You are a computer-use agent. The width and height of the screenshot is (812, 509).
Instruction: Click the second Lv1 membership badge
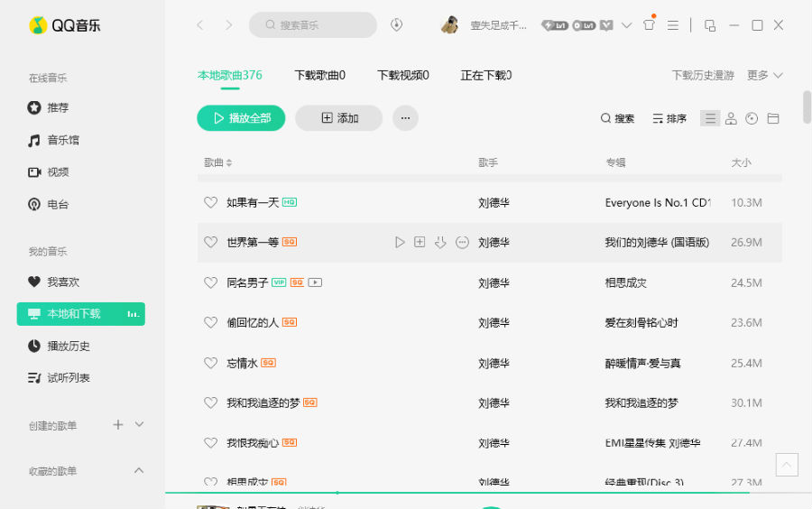tap(584, 25)
